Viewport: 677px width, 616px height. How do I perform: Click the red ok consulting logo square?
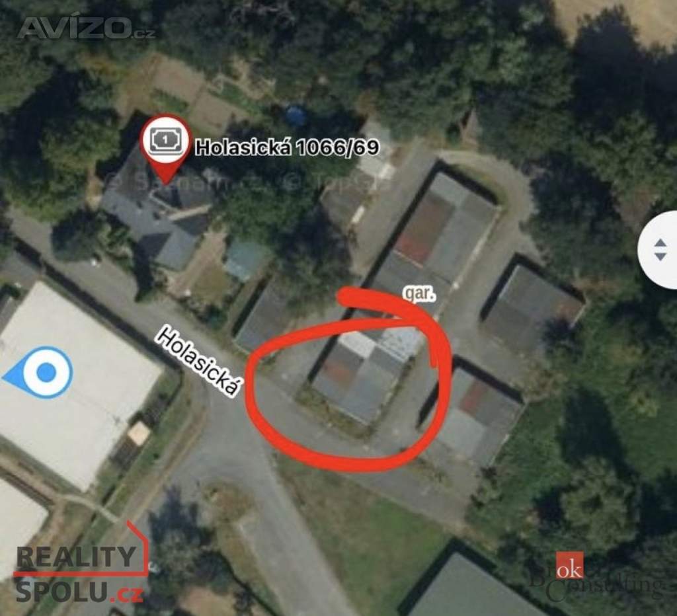point(569,564)
